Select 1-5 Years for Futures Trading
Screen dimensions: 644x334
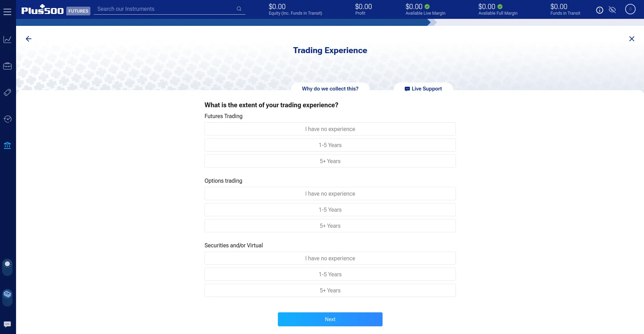(x=330, y=145)
